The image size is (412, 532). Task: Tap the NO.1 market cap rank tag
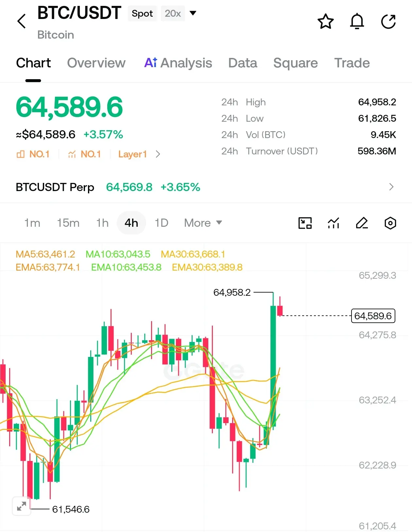(x=33, y=154)
